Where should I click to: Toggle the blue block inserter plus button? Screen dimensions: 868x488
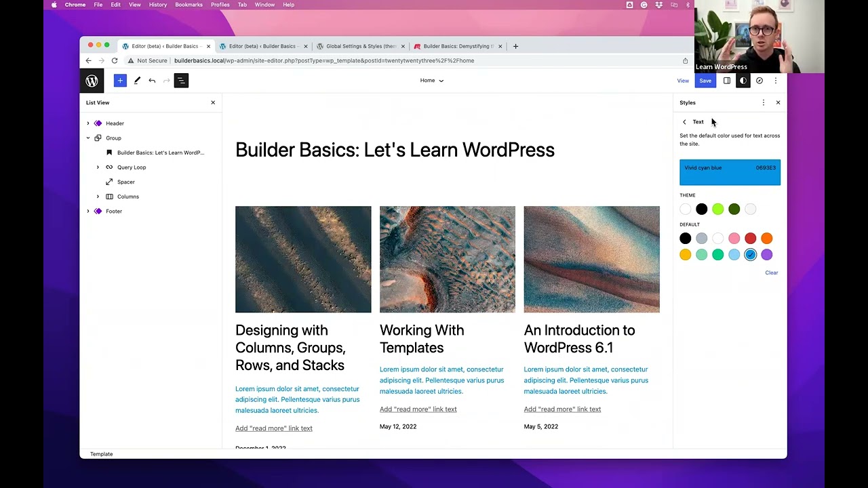120,81
